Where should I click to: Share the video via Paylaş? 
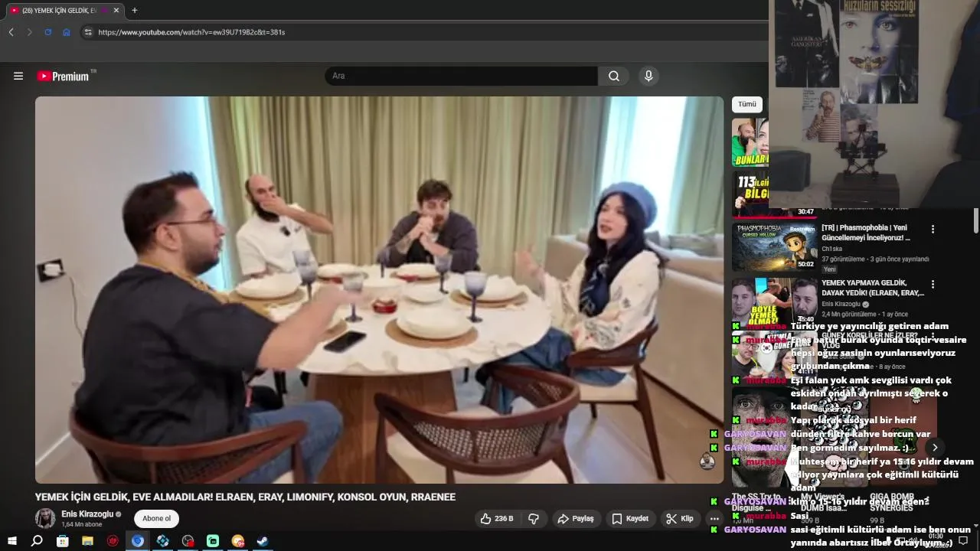576,518
